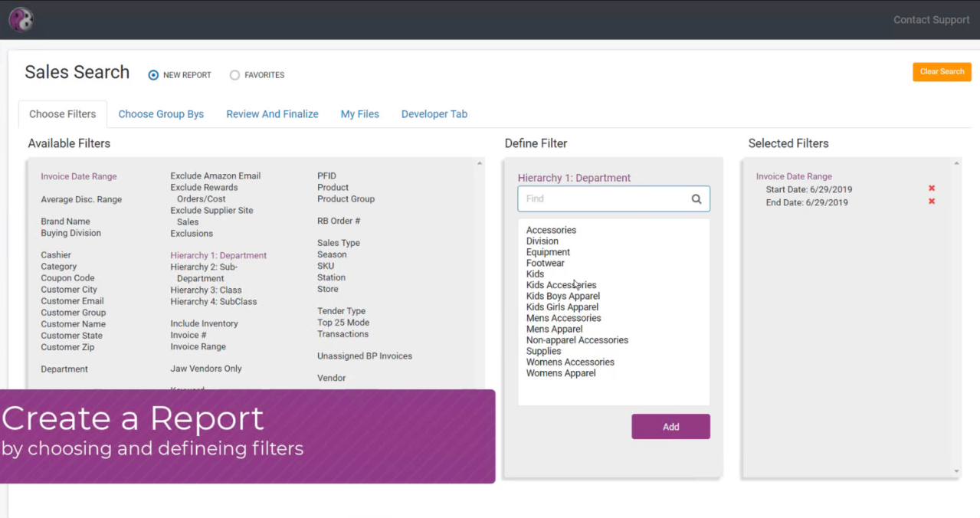Click the app logo icon
Viewport: 980px width, 518px height.
coord(21,19)
